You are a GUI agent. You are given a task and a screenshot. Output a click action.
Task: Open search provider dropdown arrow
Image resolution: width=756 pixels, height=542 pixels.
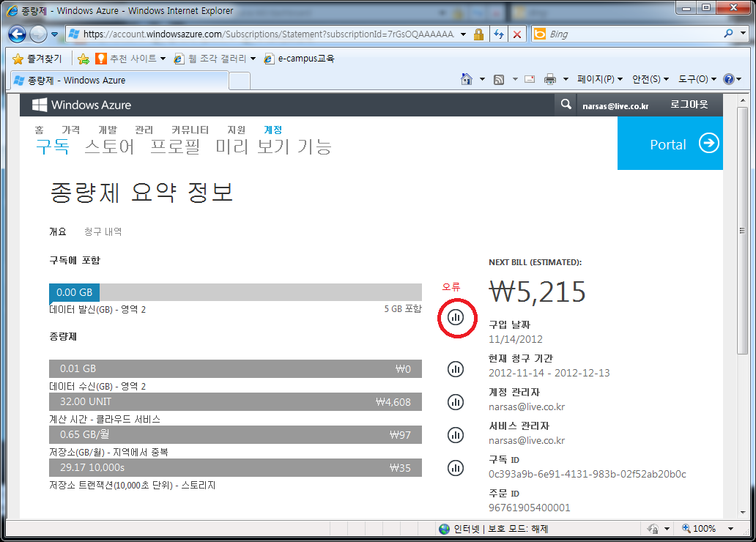[x=743, y=33]
